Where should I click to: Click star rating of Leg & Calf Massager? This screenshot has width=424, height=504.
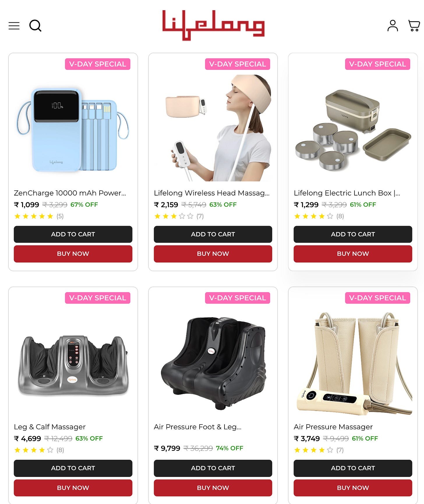34,450
